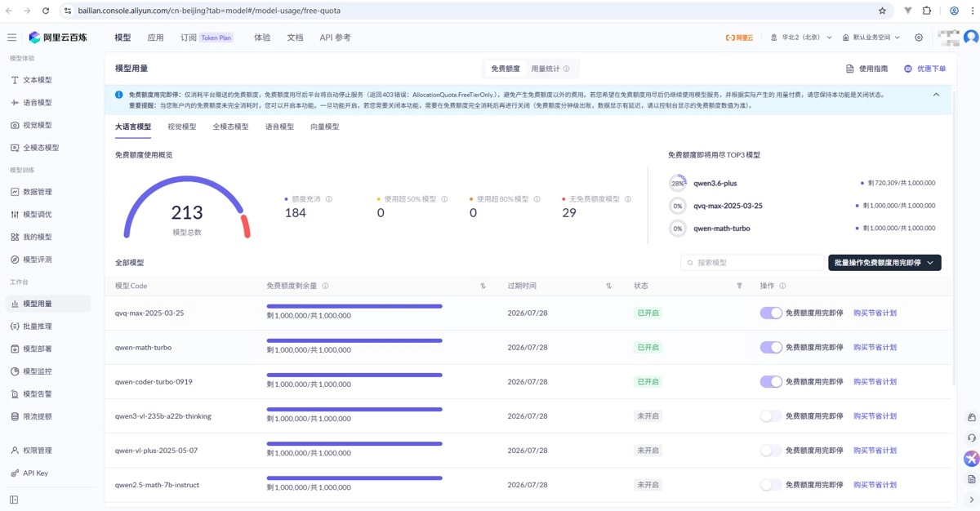Click the 阿里云百炼 logo
The height and width of the screenshot is (511, 980).
pos(58,38)
